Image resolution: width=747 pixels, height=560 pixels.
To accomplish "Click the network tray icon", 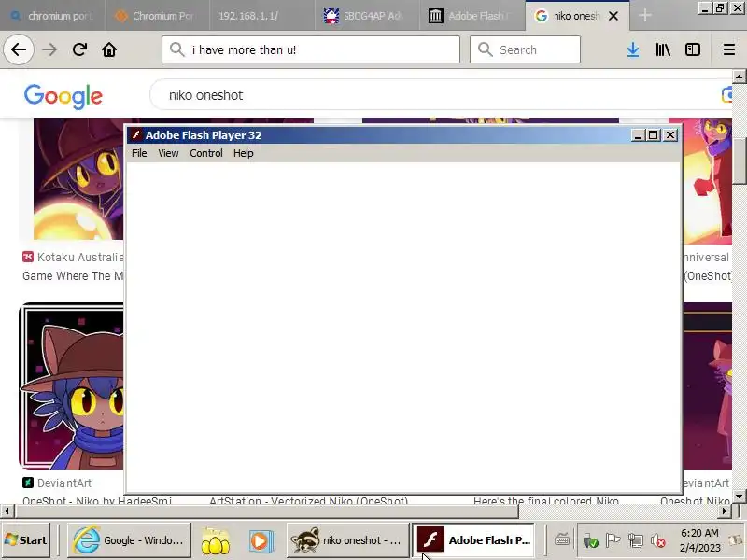I will (x=636, y=540).
